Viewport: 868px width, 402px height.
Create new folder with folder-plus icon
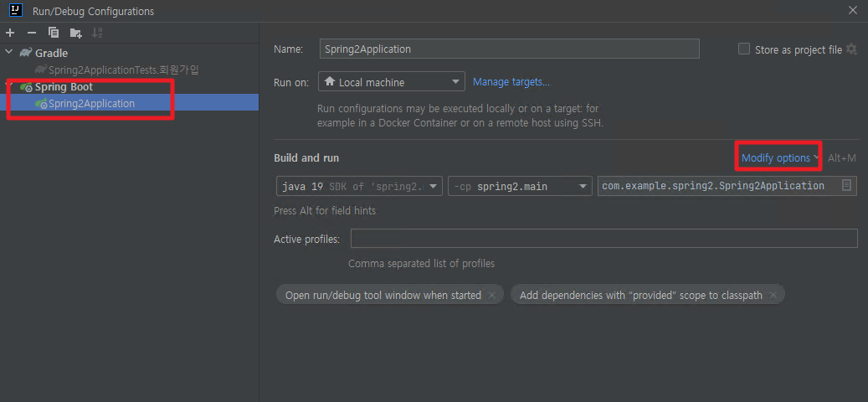click(76, 33)
